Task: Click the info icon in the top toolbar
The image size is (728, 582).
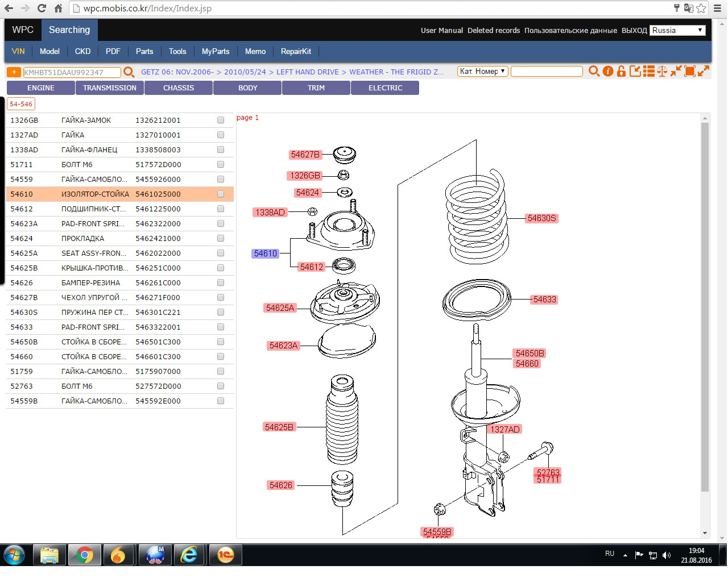Action: point(607,72)
